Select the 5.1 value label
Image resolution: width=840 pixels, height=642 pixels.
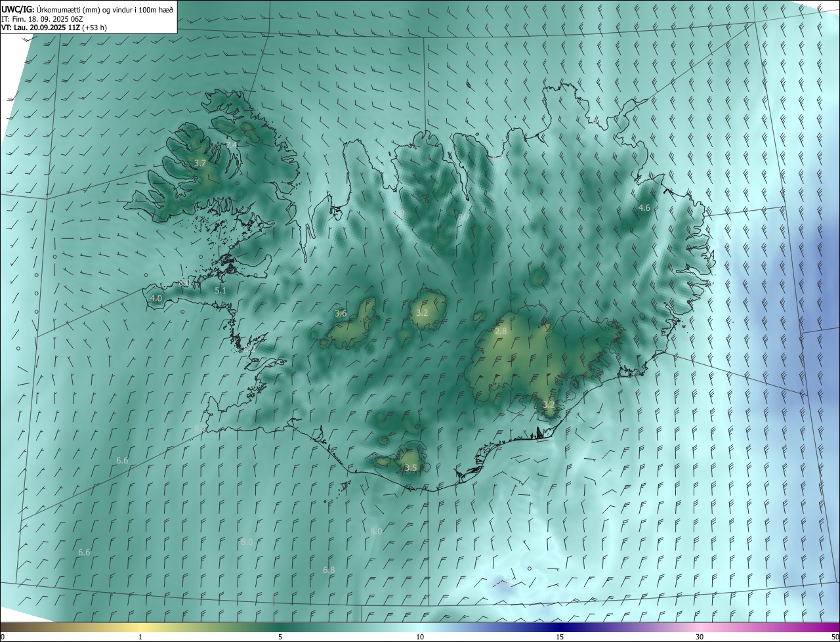click(x=220, y=290)
